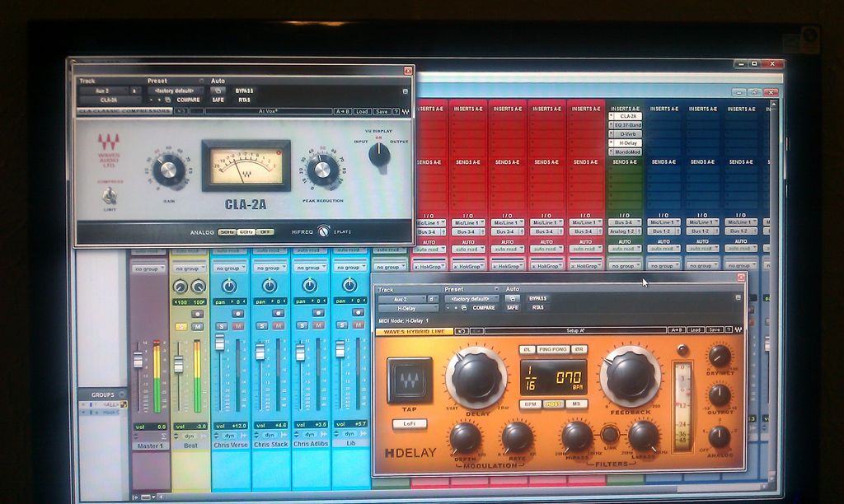Toggle Ping Pong mode in H-Delay
Image resolution: width=844 pixels, height=504 pixels.
(553, 349)
